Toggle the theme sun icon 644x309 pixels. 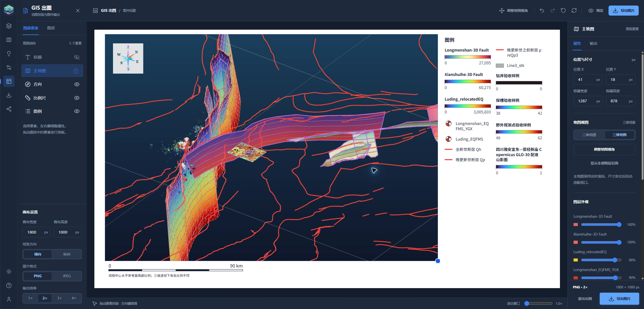click(9, 272)
